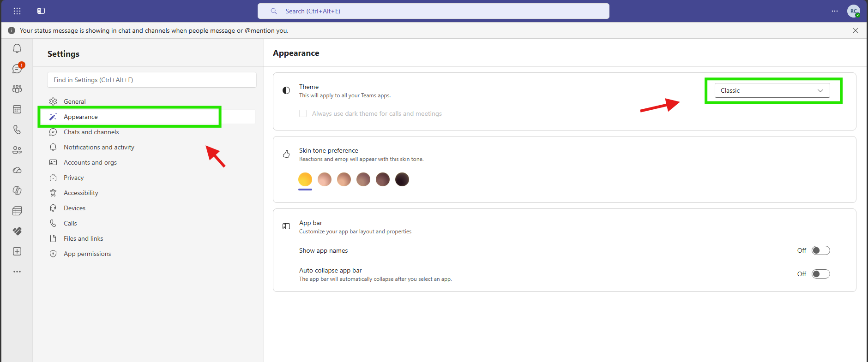Viewport: 868px width, 362px height.
Task: Click the Settings panel heading
Action: coord(63,54)
